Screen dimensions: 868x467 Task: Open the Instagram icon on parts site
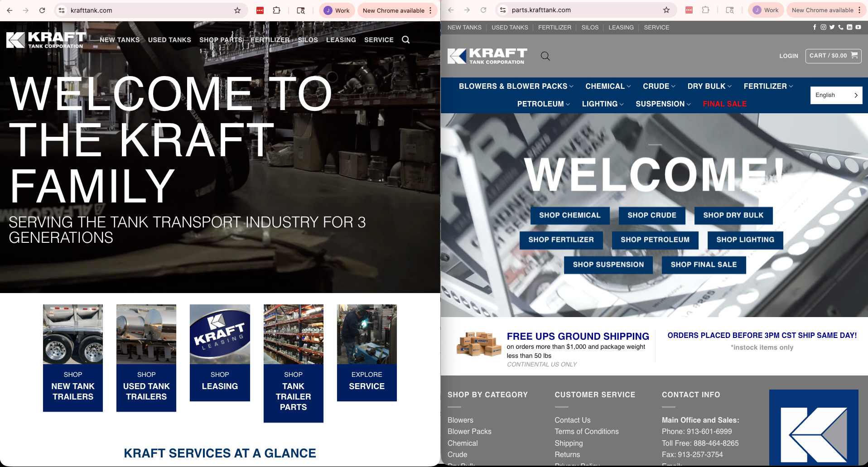point(823,27)
